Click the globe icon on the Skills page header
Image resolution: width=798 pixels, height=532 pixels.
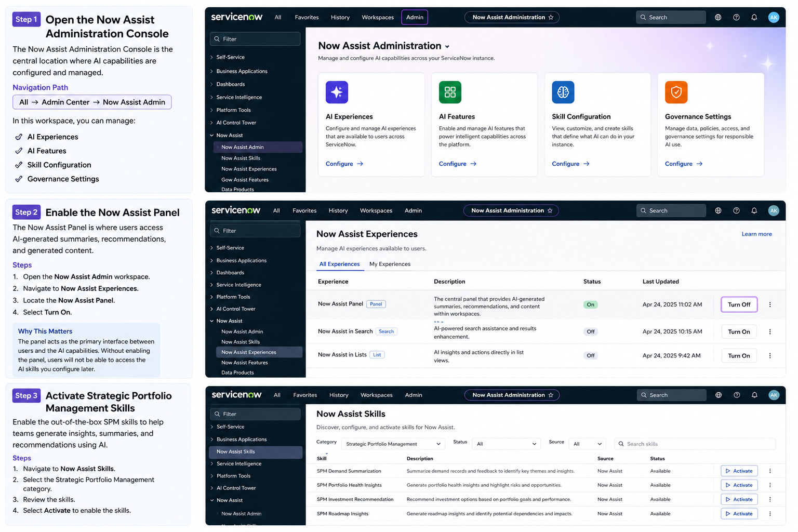coord(719,395)
